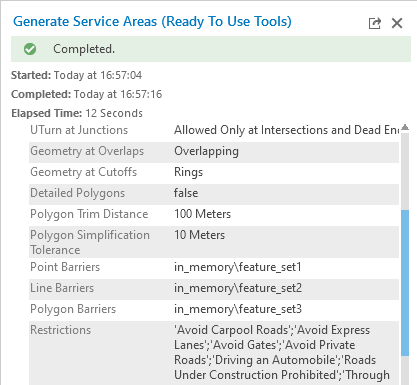This screenshot has height=385, width=417.
Task: Click the Detailed Polygons false value
Action: tap(186, 193)
